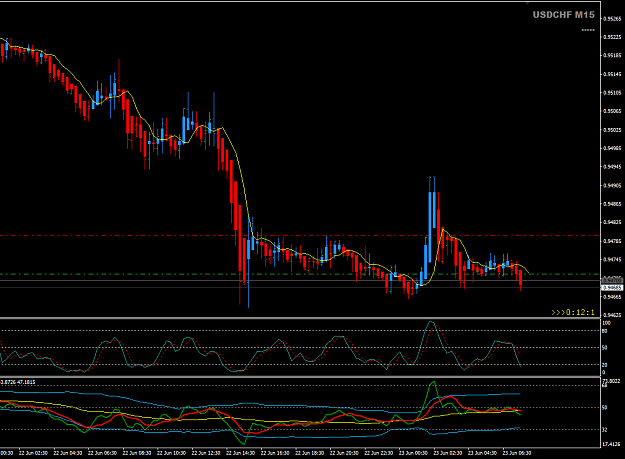The image size is (625, 459).
Task: Select the red dash-dot horizontal line
Action: click(299, 235)
